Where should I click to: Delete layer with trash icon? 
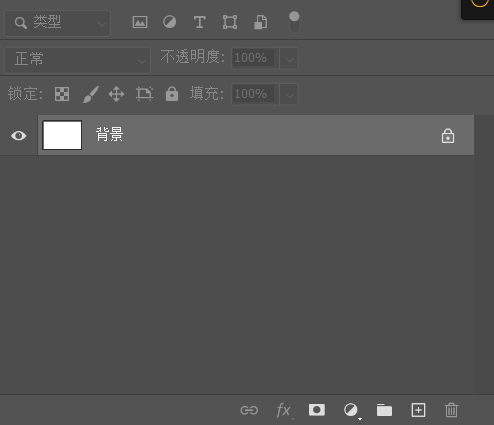click(x=451, y=410)
